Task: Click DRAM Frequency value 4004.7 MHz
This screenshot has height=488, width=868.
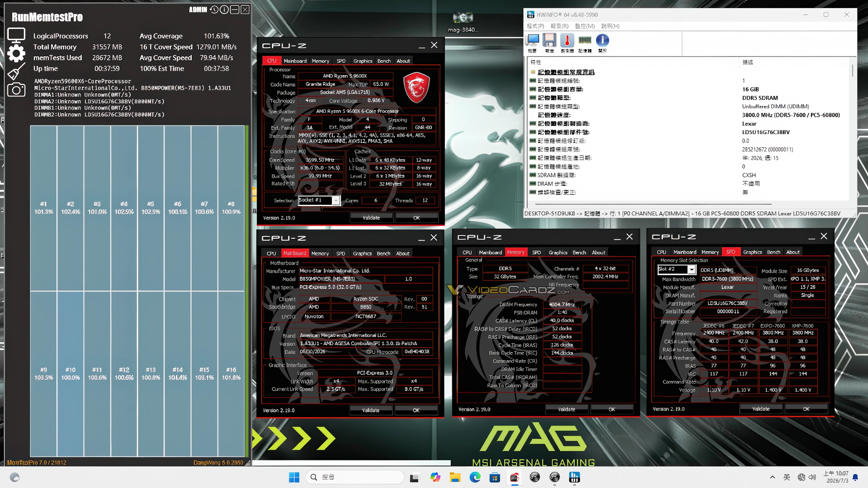Action: [562, 305]
